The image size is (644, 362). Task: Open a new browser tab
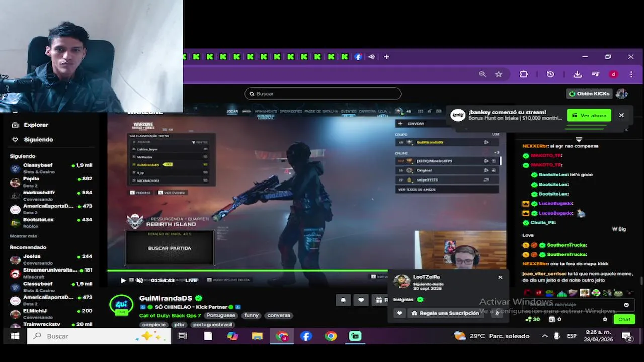click(386, 57)
